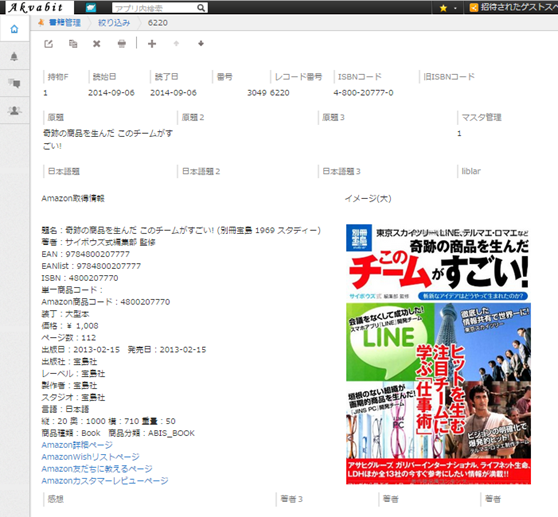
Task: Duplicate the record with the copy icon
Action: tap(73, 44)
